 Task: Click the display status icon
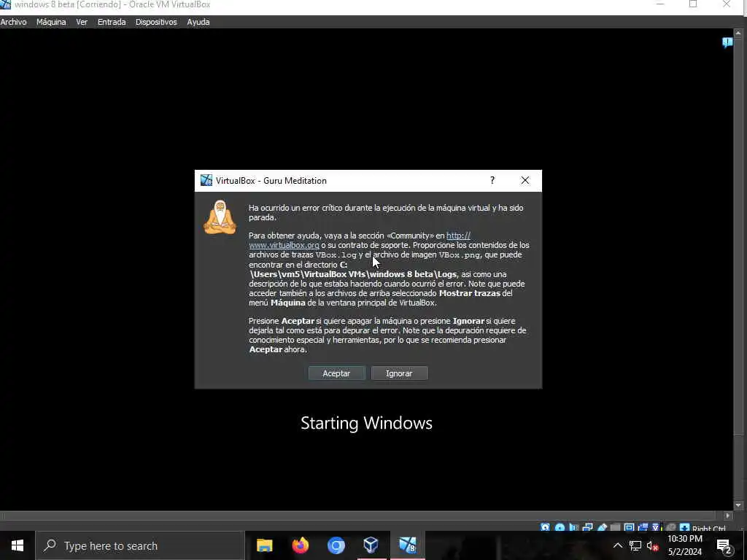[629, 528]
